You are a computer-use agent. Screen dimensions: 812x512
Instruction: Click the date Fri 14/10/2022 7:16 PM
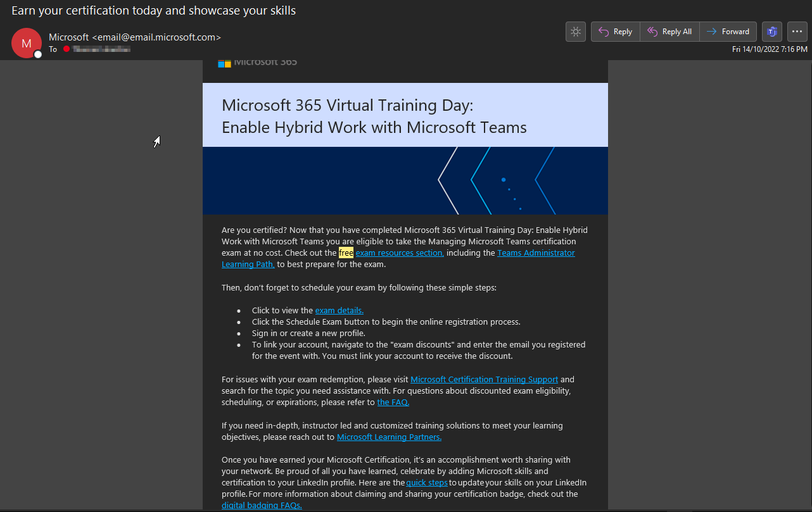click(x=770, y=49)
